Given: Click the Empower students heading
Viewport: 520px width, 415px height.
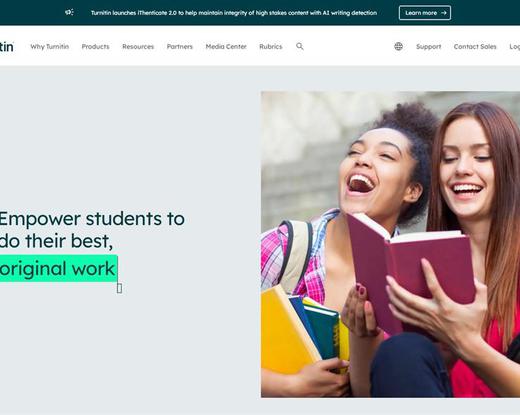Looking at the screenshot, I should [x=92, y=219].
